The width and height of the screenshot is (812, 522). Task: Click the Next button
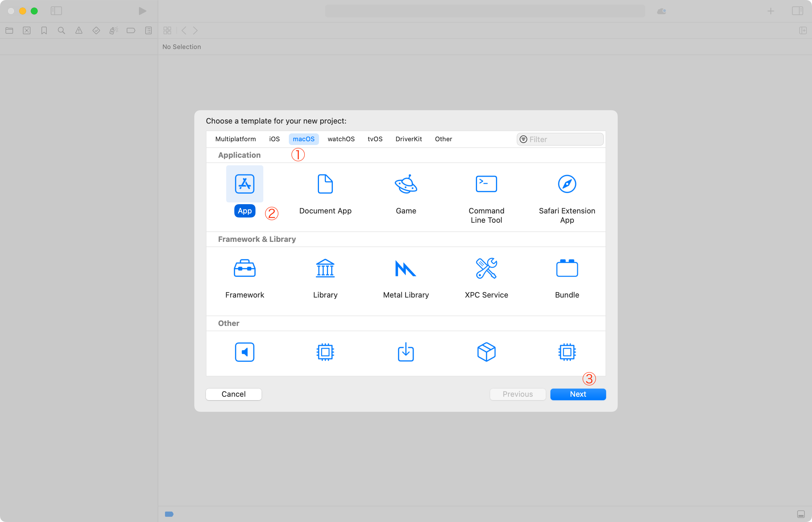(578, 394)
